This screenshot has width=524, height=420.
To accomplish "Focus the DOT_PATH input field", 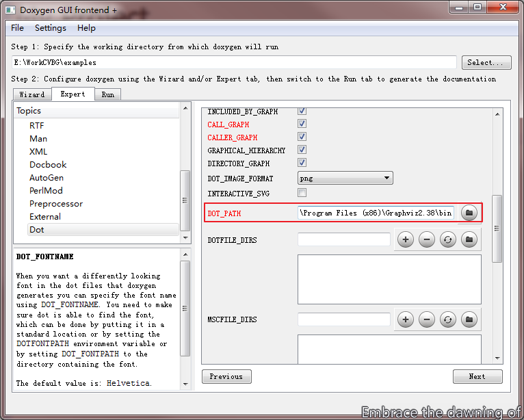I will [376, 213].
